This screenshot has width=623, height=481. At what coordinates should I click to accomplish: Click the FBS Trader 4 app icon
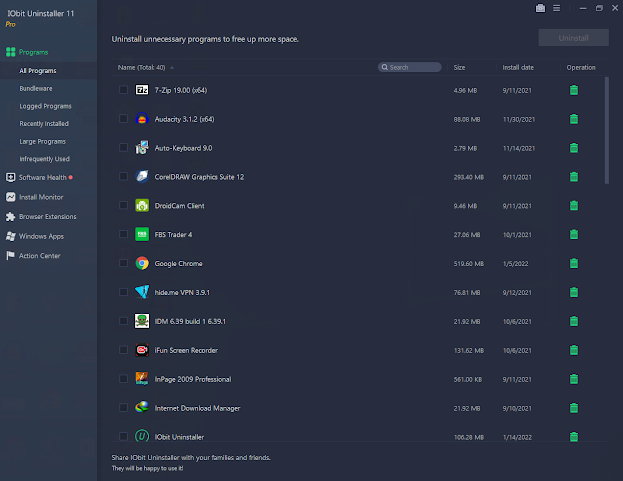[142, 234]
